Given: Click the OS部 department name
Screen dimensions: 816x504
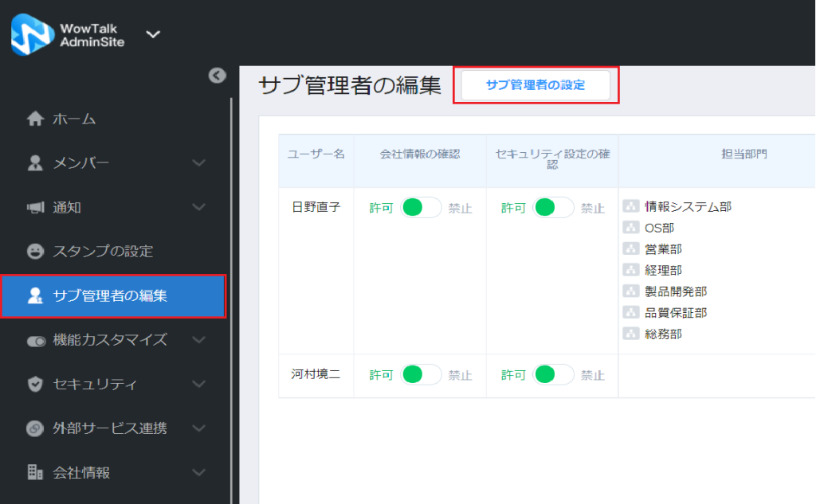Looking at the screenshot, I should (x=659, y=228).
